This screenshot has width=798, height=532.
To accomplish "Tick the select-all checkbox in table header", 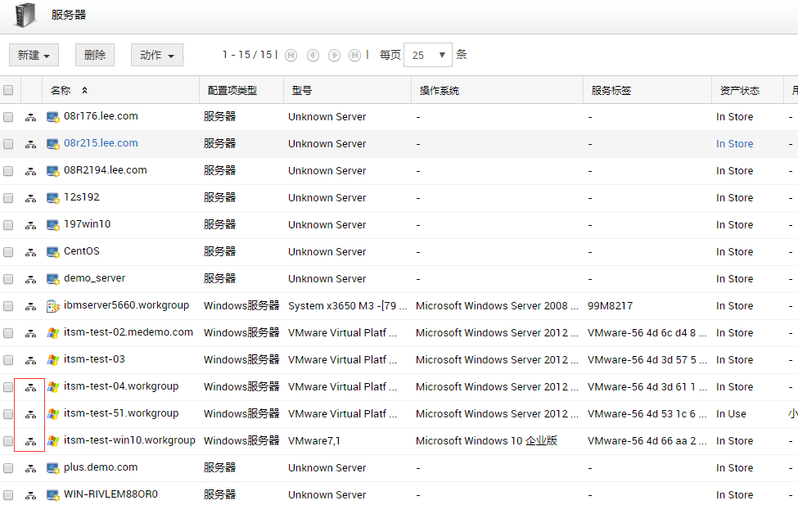I will [8, 90].
